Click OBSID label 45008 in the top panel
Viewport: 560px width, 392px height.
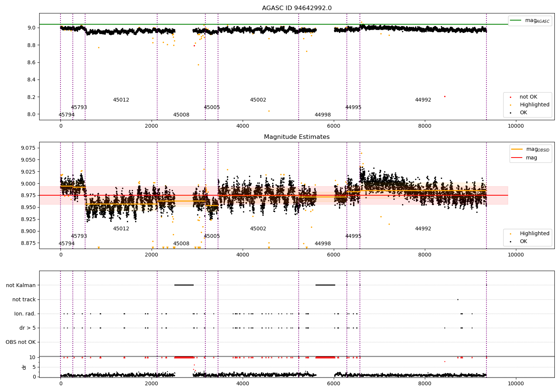(x=181, y=115)
